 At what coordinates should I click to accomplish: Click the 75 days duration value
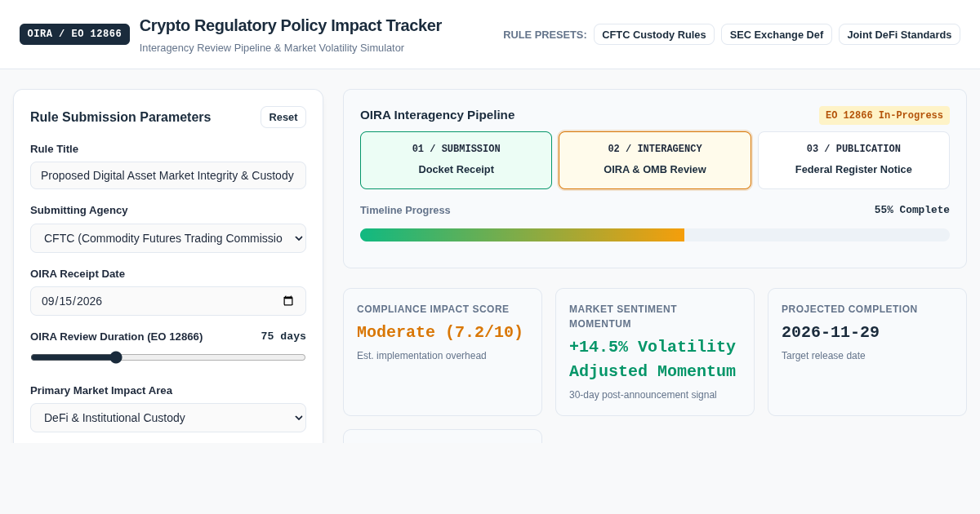tap(283, 336)
